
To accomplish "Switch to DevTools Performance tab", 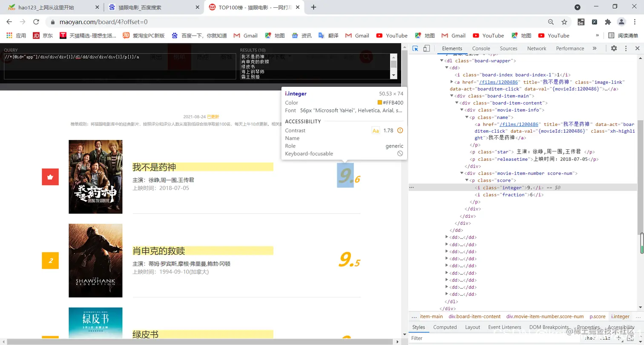I will [x=570, y=48].
